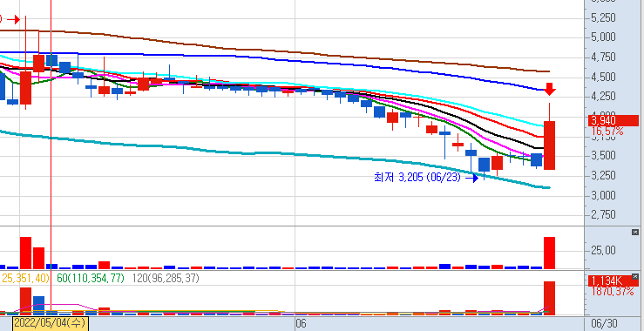Close the volume panel with its X button
The height and width of the screenshot is (331, 644).
pyautogui.click(x=635, y=233)
